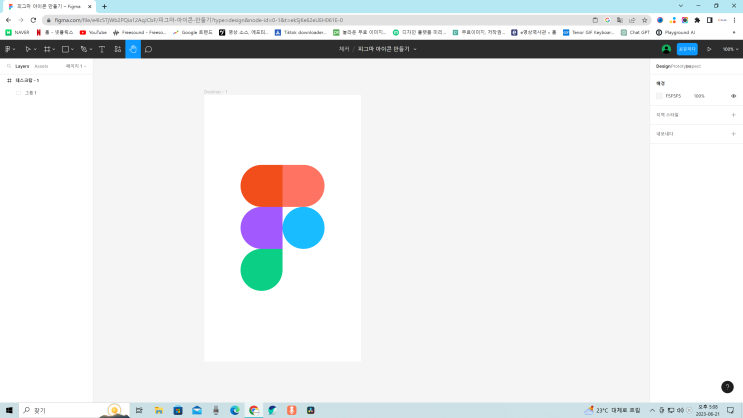
Task: Open a new browser tab
Action: [x=104, y=7]
